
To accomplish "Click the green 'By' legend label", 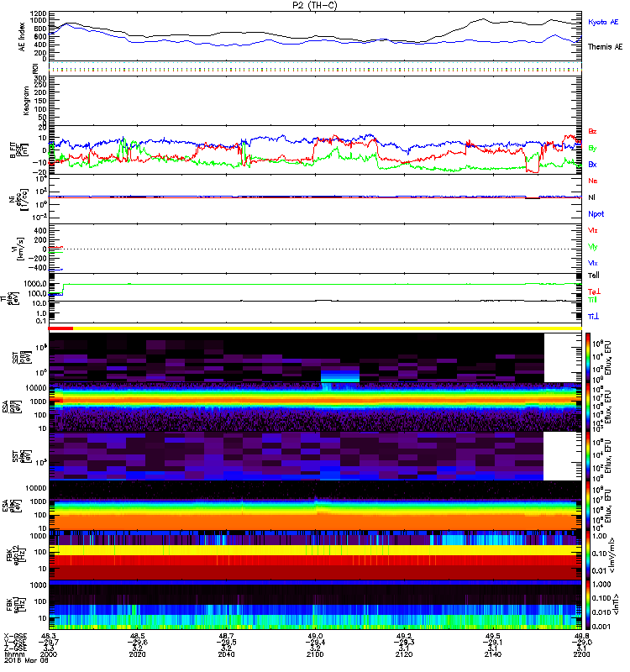I will (x=592, y=148).
